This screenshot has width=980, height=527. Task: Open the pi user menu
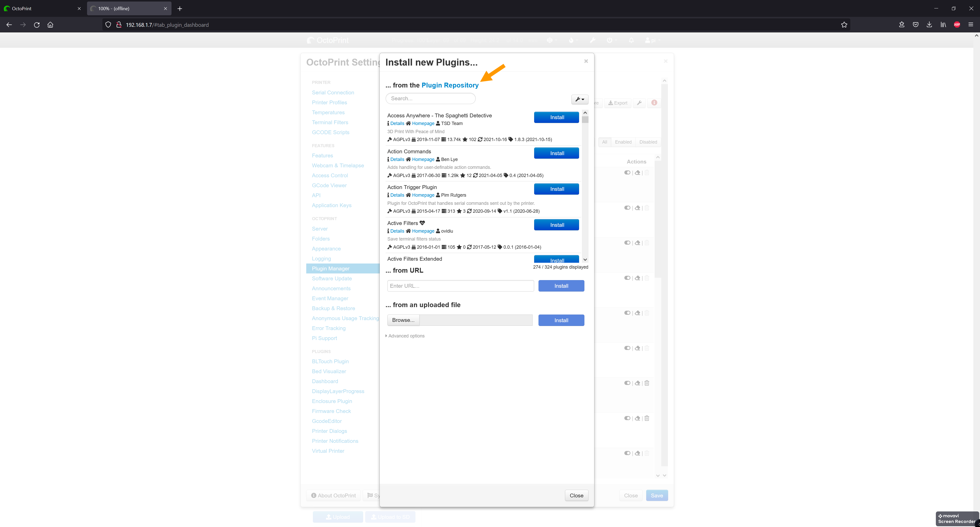[653, 40]
